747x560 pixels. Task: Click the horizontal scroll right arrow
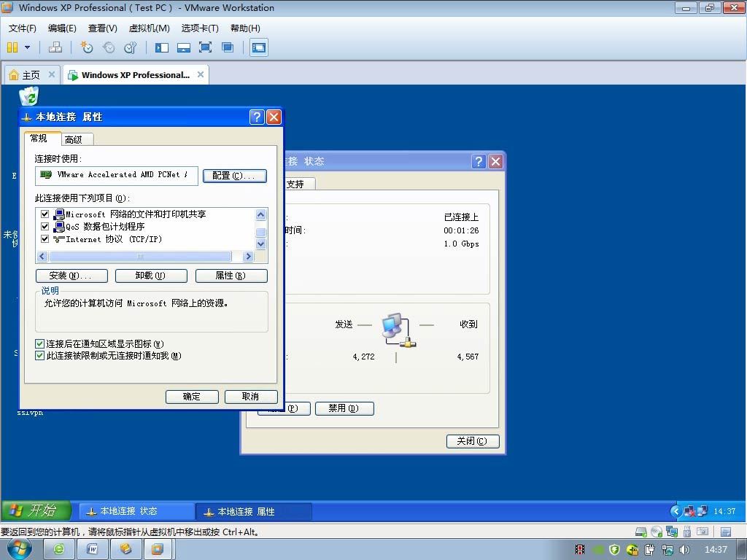click(248, 256)
